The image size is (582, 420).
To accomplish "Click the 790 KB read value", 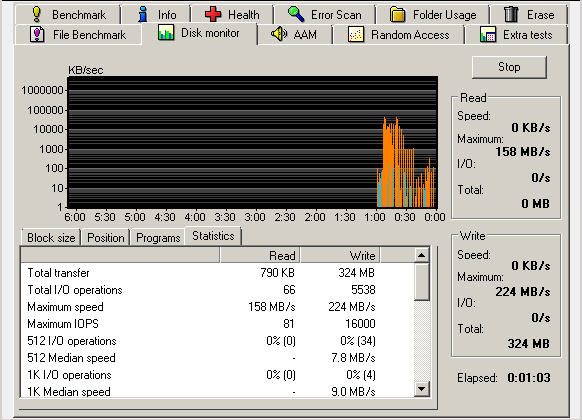I will [277, 273].
